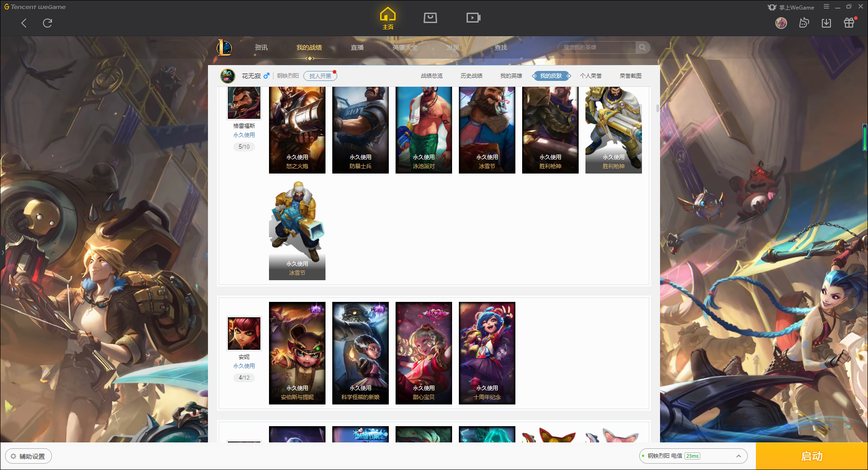Click the 安妮 champion portrait
Viewport: 868px width, 470px height.
244,334
